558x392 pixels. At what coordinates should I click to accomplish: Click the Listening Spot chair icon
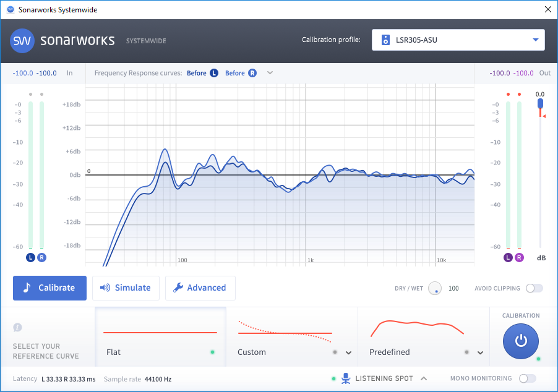346,378
